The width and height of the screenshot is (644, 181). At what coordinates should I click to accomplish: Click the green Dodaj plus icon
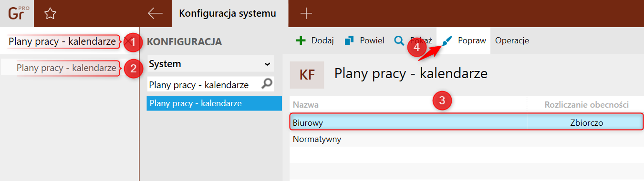(x=301, y=40)
